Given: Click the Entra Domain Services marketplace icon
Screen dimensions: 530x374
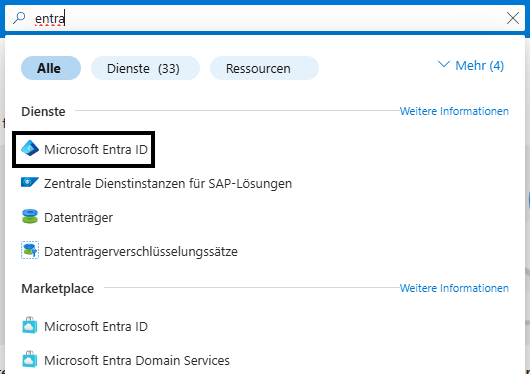Looking at the screenshot, I should [x=30, y=359].
